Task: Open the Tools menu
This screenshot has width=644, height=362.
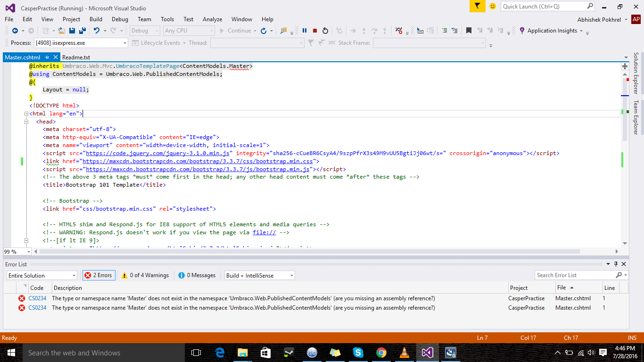Action: click(167, 19)
